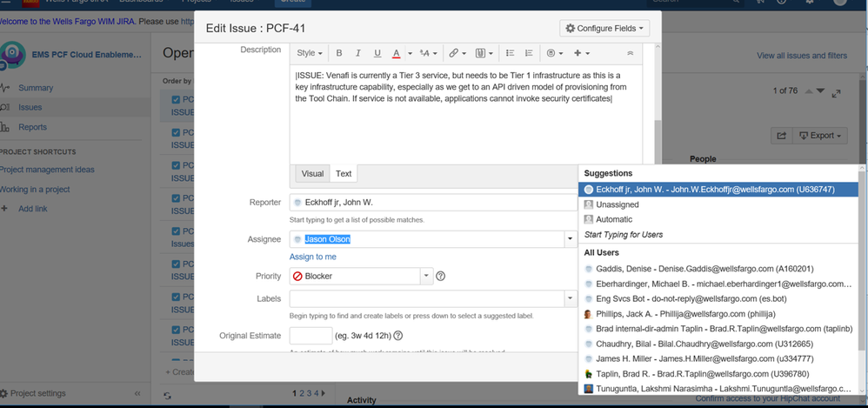The height and width of the screenshot is (408, 868).
Task: Expand the Labels dropdown arrow
Action: [570, 298]
